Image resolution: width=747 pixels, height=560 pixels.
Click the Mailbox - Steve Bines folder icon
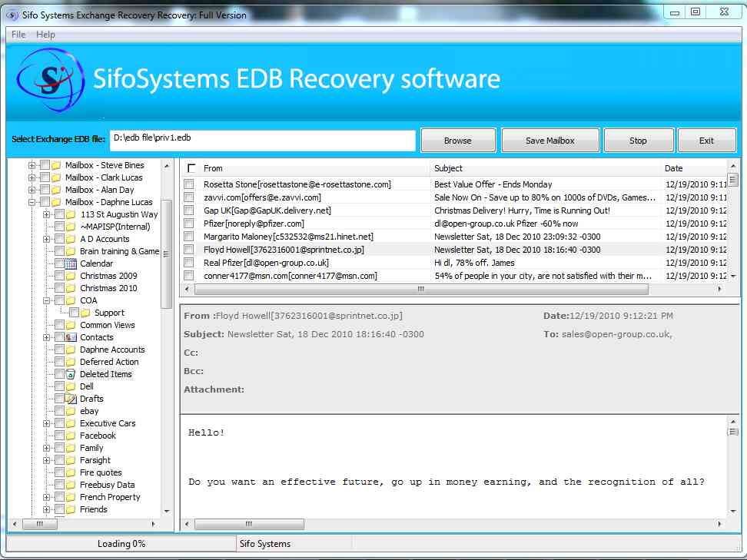(56, 165)
